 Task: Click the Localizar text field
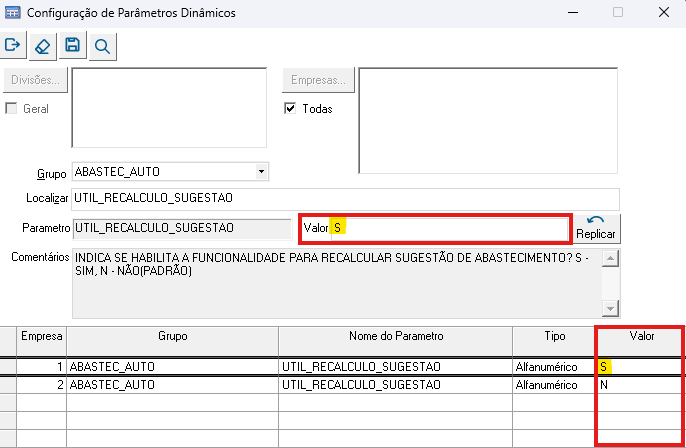[346, 199]
